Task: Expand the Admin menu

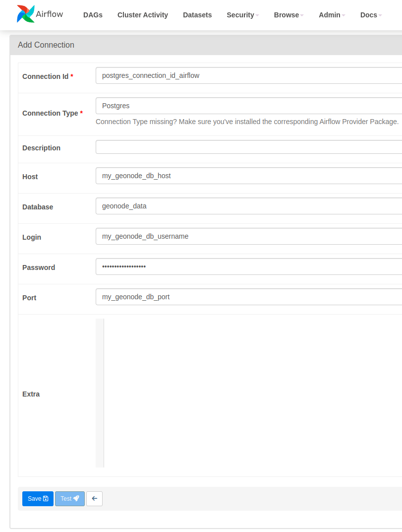Action: coord(332,15)
